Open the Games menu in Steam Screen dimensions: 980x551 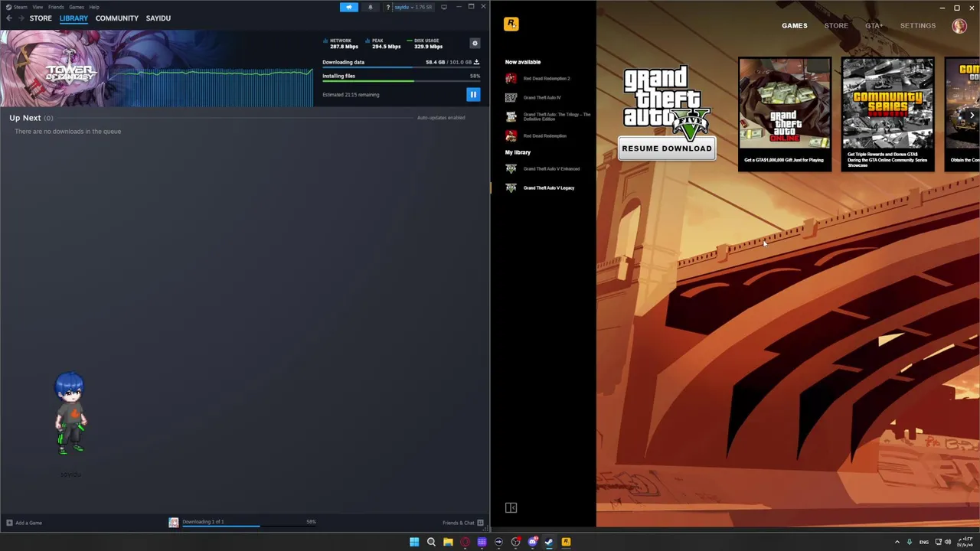click(x=76, y=7)
